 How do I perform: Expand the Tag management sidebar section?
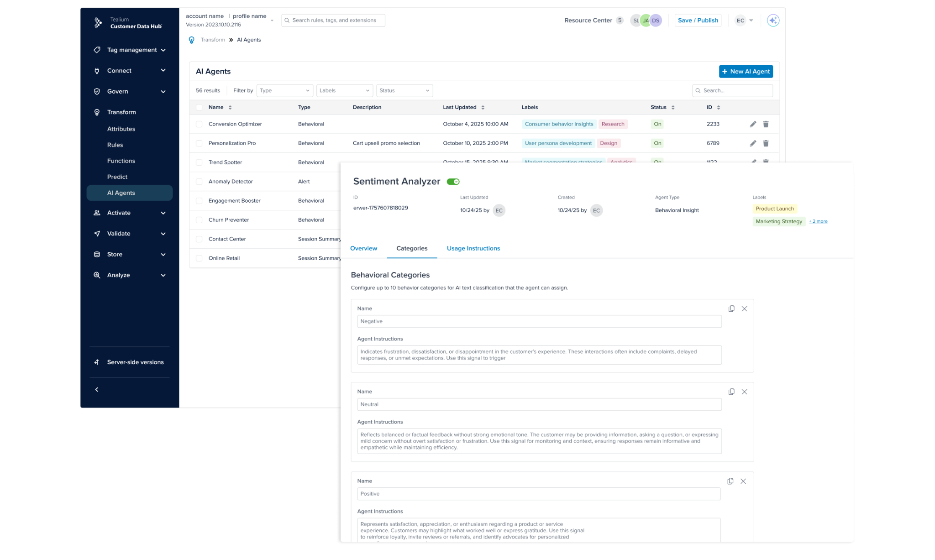point(130,50)
